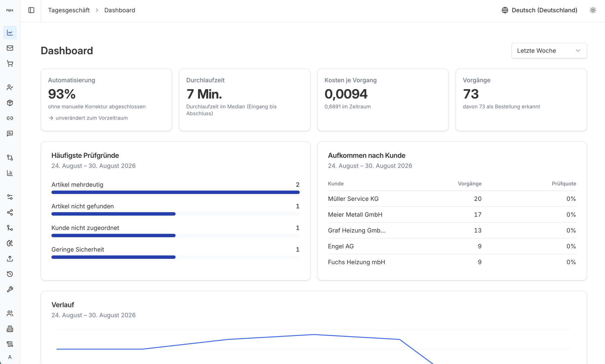Open the user-check sidebar icon
The width and height of the screenshot is (605, 364).
click(x=10, y=87)
